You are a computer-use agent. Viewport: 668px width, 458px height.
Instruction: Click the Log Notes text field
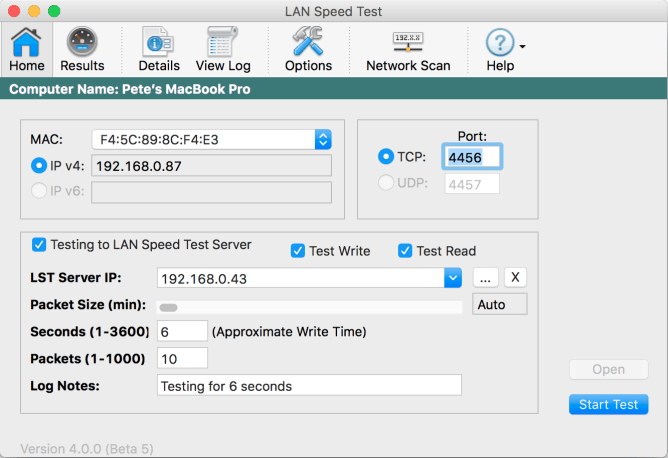(309, 386)
